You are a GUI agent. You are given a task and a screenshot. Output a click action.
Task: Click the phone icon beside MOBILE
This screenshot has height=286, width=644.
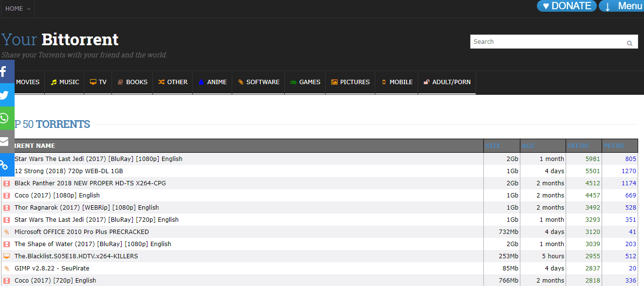tap(384, 82)
